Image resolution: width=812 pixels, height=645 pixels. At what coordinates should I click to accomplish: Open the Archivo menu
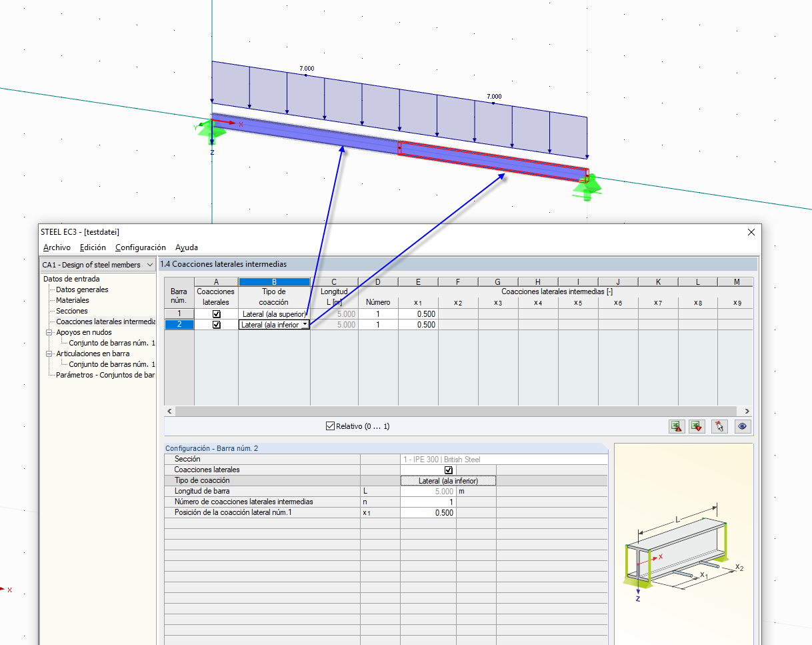[x=57, y=247]
